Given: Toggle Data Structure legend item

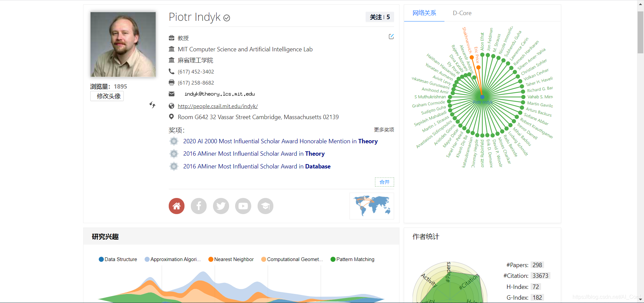Looking at the screenshot, I should (x=118, y=259).
